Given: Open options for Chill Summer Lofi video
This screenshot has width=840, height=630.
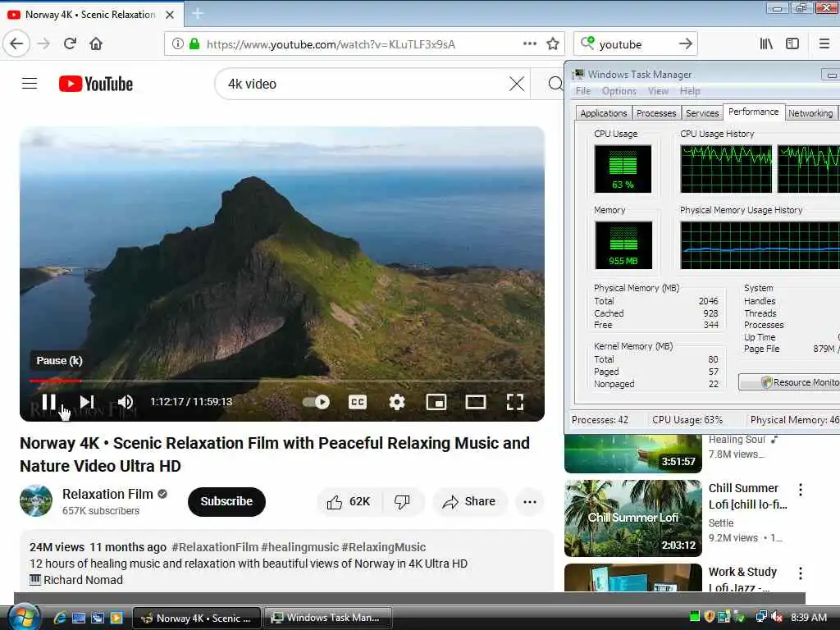Looking at the screenshot, I should 801,489.
